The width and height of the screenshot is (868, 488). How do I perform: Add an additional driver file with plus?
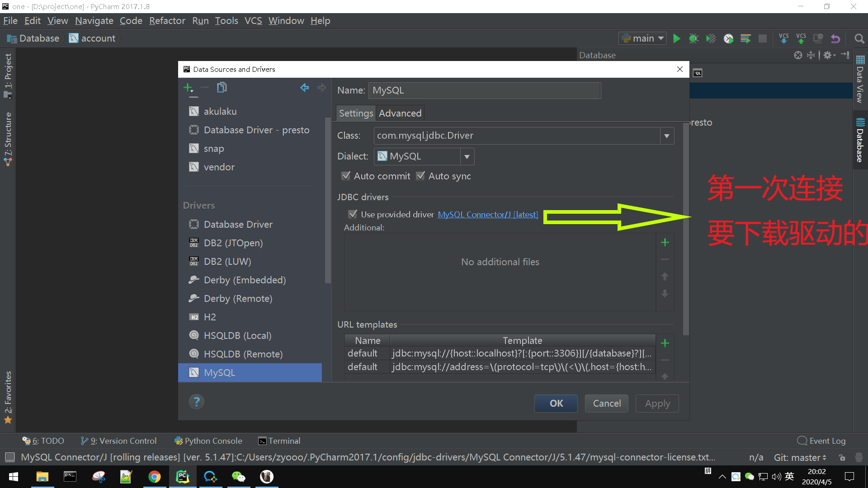[x=665, y=243]
